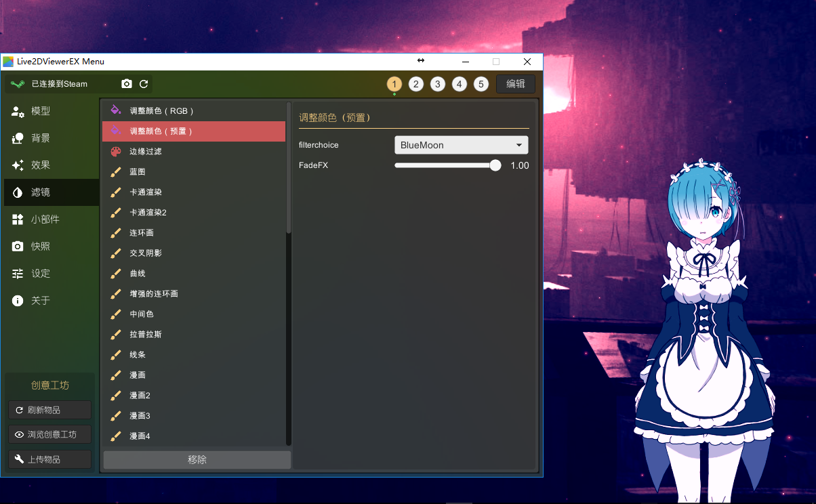Click the camera screenshot icon in header
The width and height of the screenshot is (816, 504).
[127, 84]
